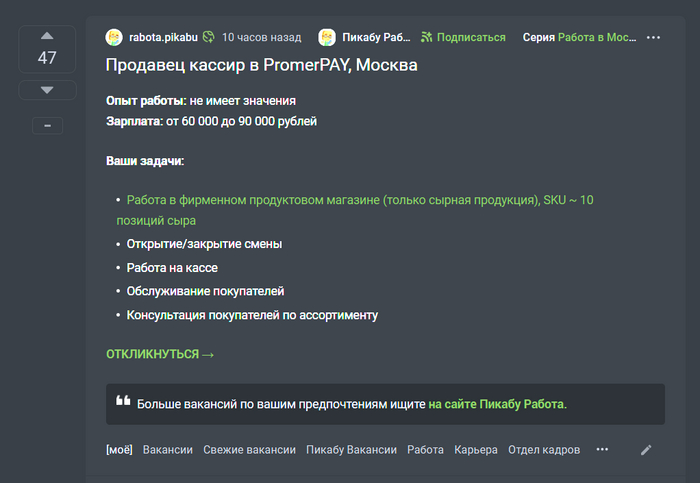Click the rabota.pikabu author avatar

(115, 37)
